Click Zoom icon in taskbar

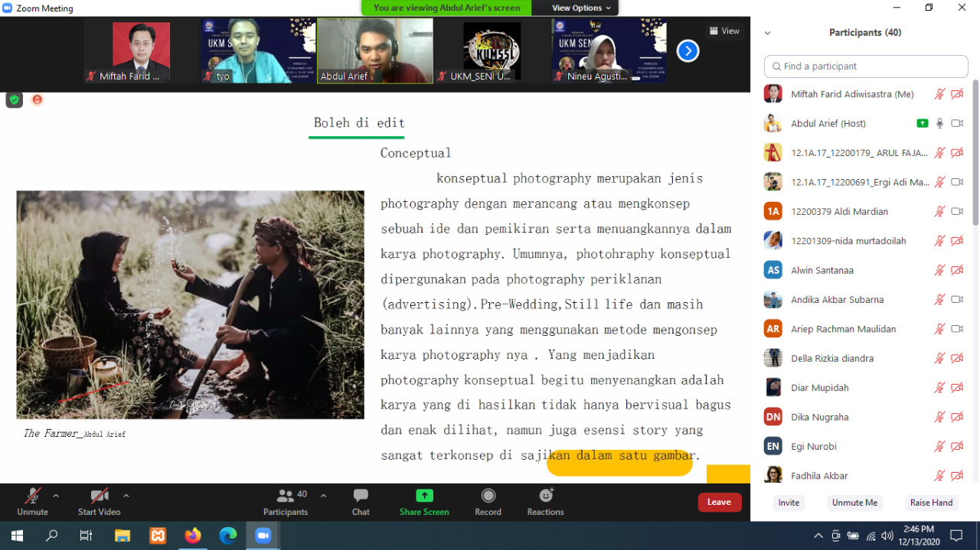click(263, 535)
